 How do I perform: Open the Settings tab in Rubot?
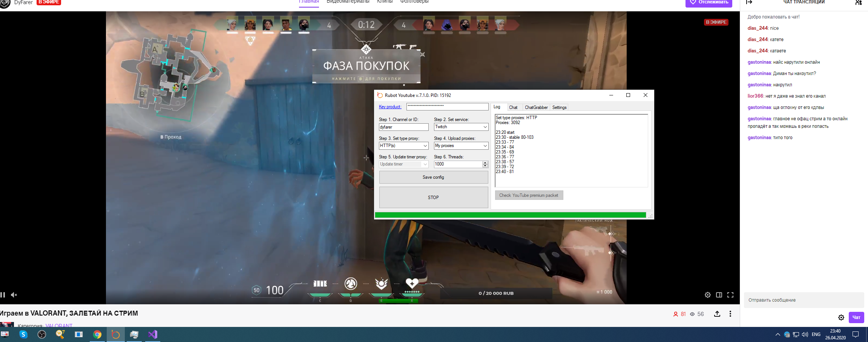coord(559,107)
